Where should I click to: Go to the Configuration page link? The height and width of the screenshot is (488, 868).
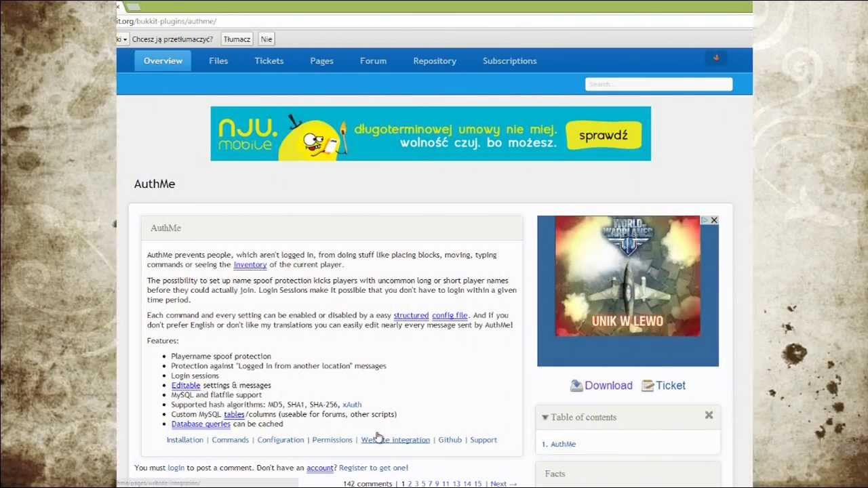coord(280,440)
